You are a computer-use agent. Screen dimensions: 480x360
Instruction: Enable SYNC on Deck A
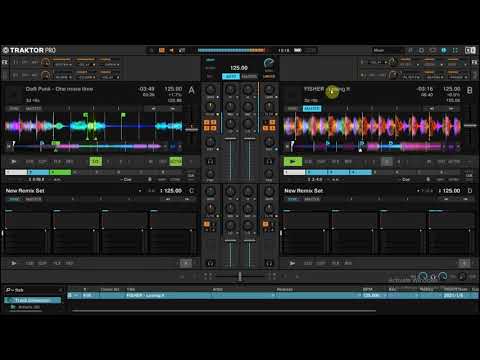pyautogui.click(x=14, y=109)
